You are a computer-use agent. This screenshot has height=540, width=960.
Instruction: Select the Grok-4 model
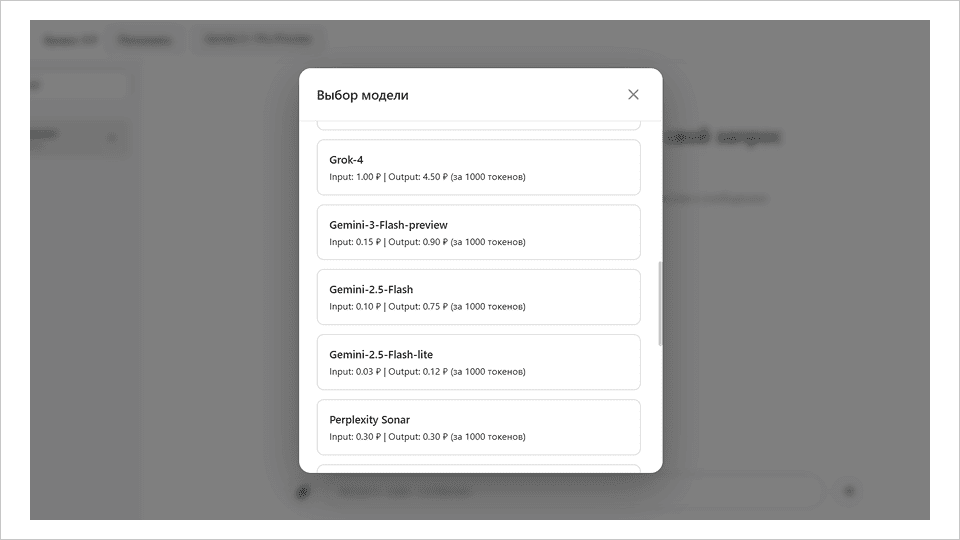(478, 167)
